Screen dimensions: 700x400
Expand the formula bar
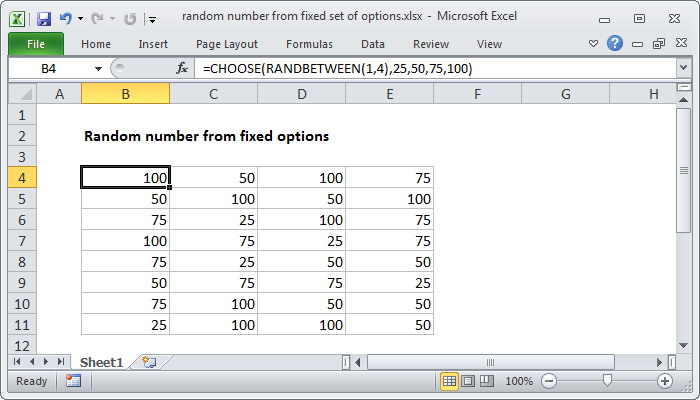point(683,68)
